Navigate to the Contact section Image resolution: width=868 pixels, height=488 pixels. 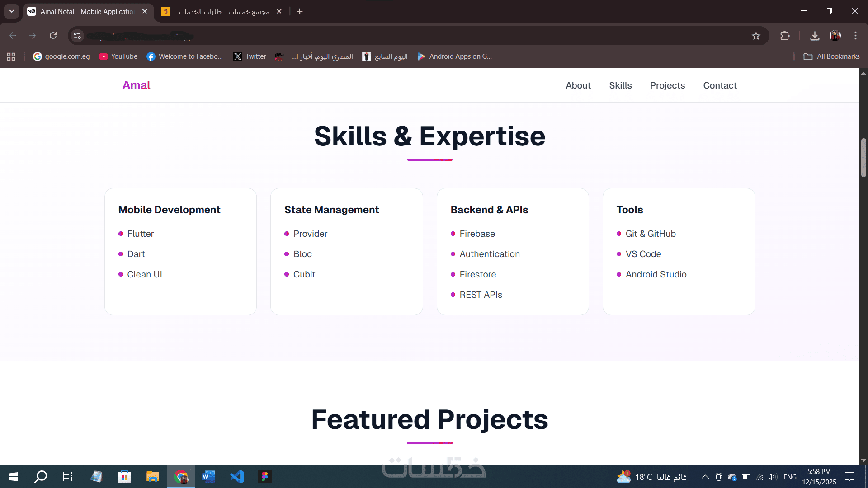(720, 85)
